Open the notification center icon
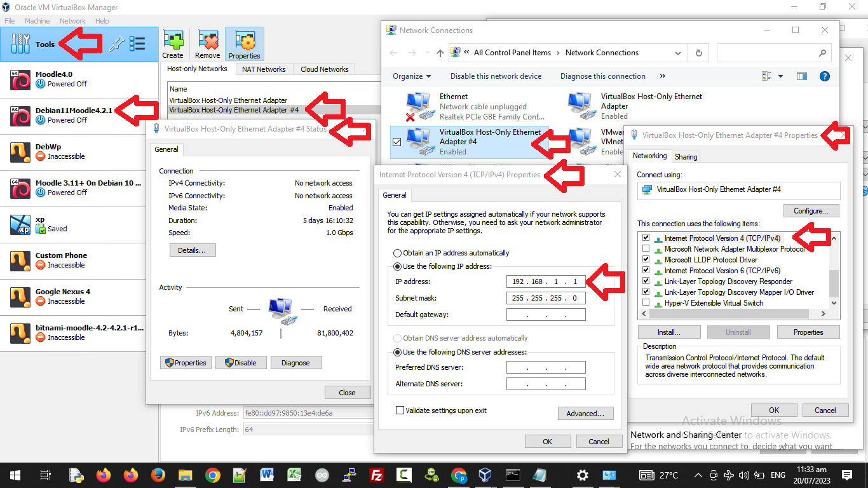Viewport: 868px width, 488px height. pos(847,475)
